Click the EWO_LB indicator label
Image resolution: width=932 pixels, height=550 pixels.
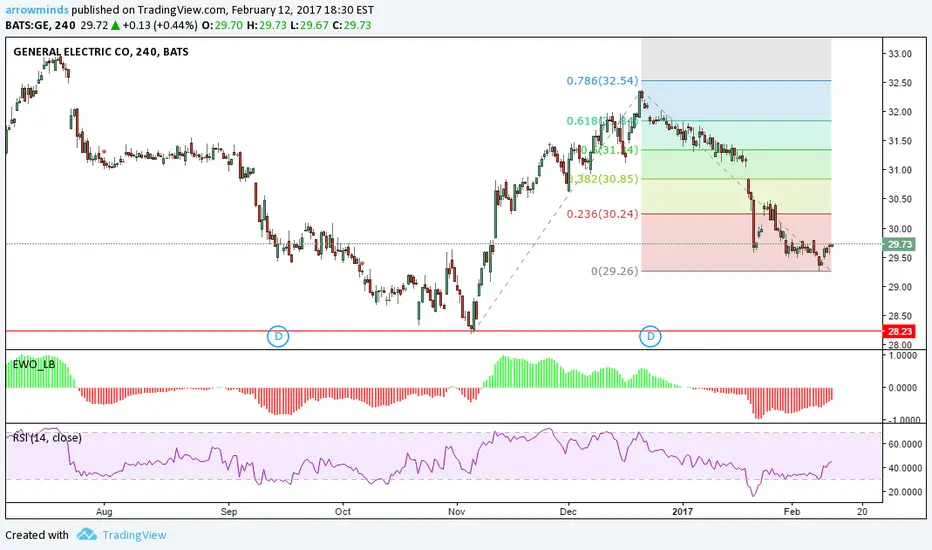34,364
